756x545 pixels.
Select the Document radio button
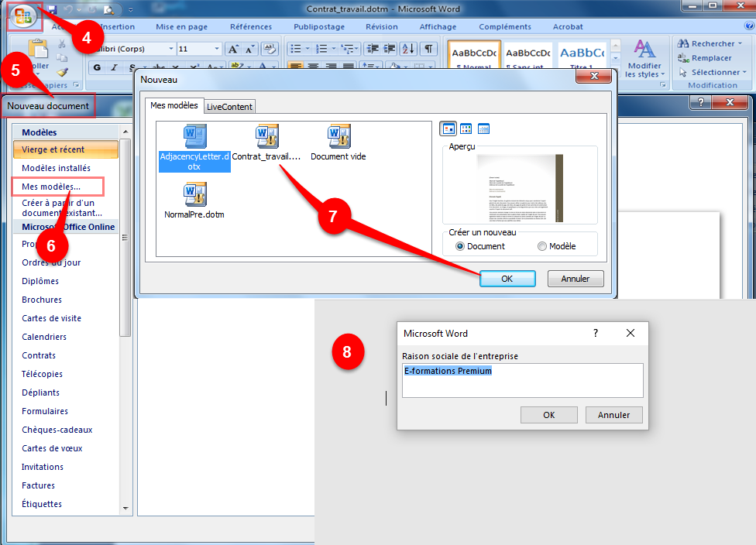click(x=460, y=246)
